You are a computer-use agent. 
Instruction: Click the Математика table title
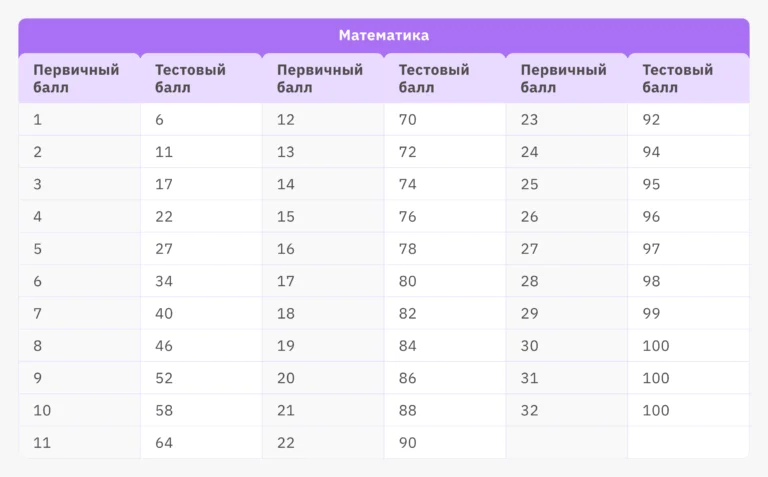[384, 36]
